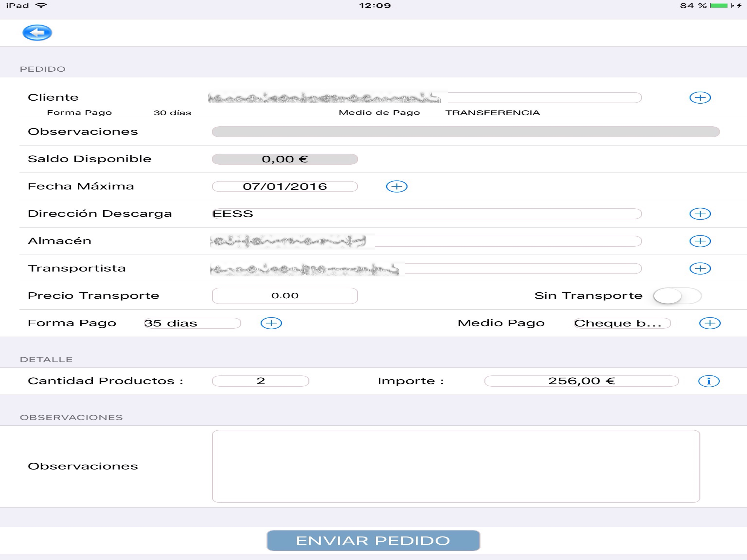Tap the Medio de Pago label
The height and width of the screenshot is (560, 747).
point(379,113)
